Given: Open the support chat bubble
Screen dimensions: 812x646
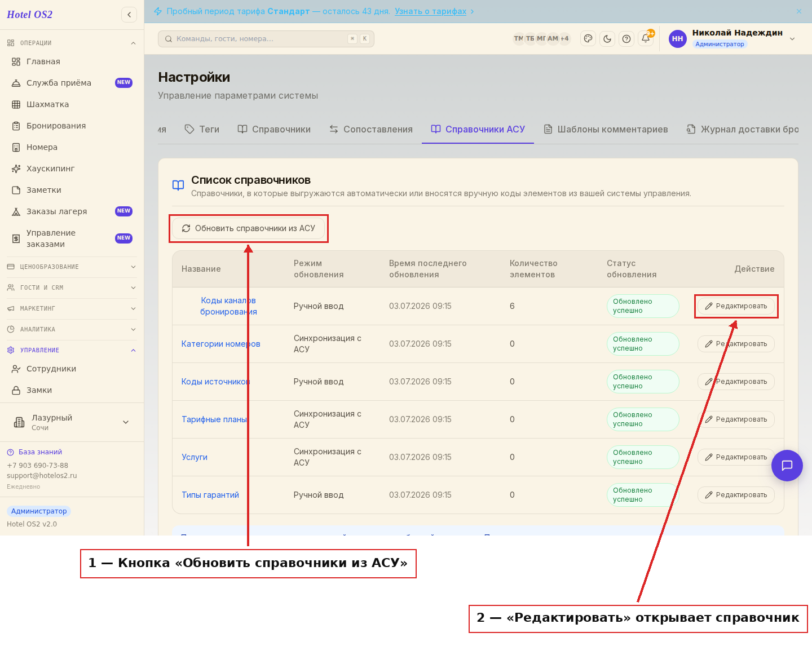Looking at the screenshot, I should coord(787,466).
